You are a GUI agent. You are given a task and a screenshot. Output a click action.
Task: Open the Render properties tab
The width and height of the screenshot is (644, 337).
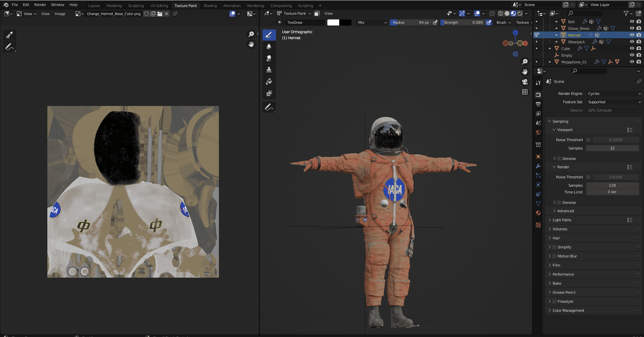click(538, 95)
